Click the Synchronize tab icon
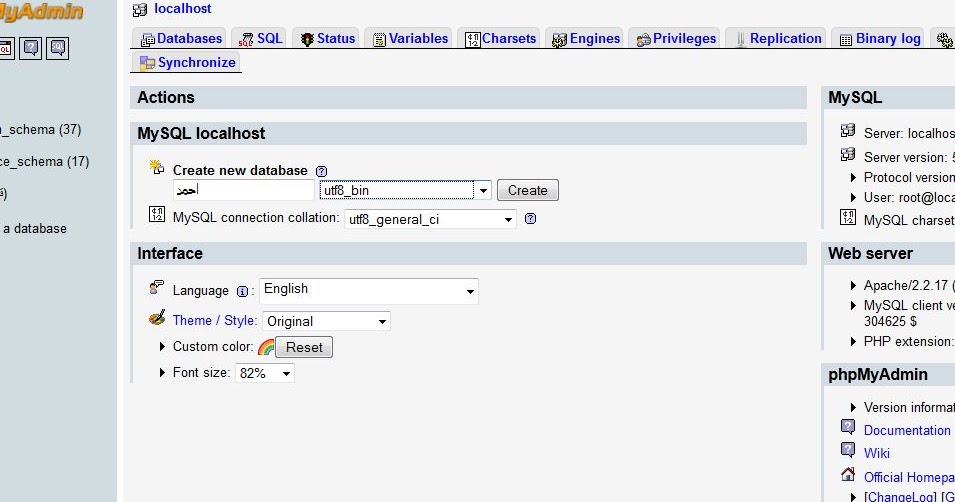Screen dimensions: 955x502 (147, 63)
